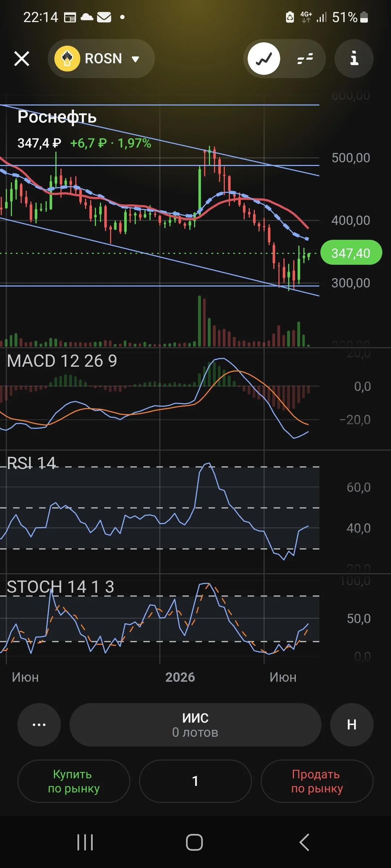This screenshot has width=391, height=868.
Task: Tap the battery 51% indicator
Action: point(350,17)
